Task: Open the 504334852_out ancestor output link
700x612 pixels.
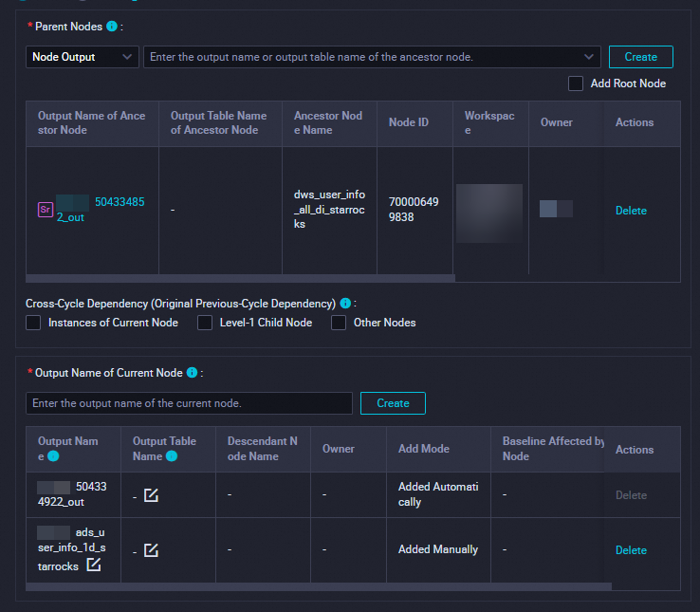Action: click(101, 210)
